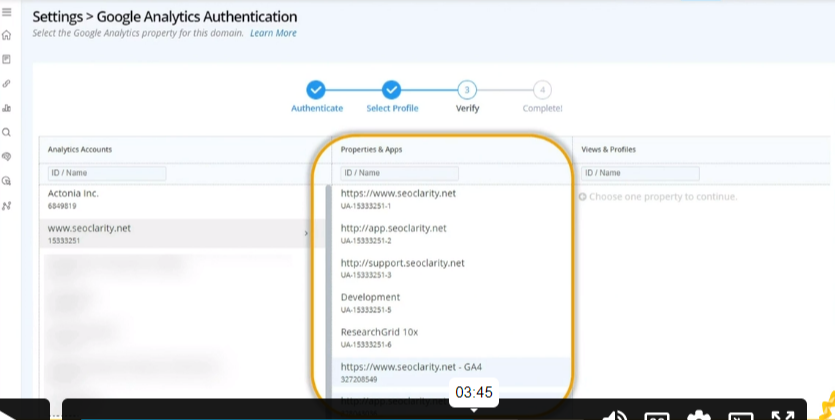Open the bar chart icon in sidebar

tap(7, 108)
